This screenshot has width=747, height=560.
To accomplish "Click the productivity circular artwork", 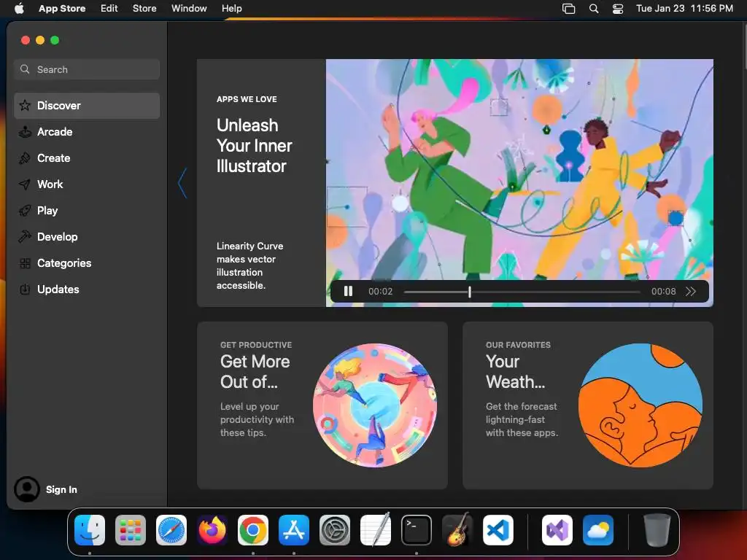I will [x=375, y=405].
